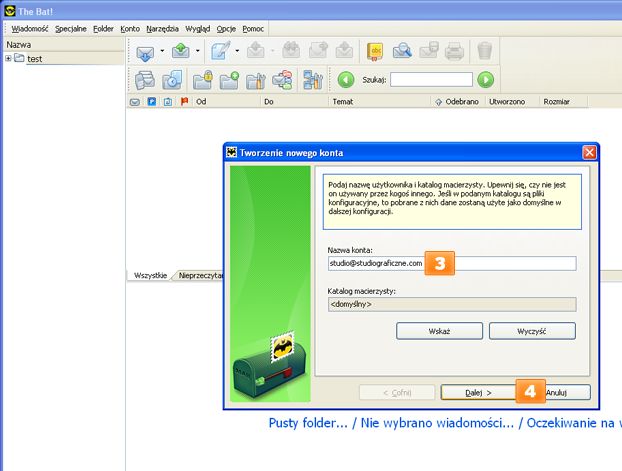Switch to the Nieprzeczytane tab

[200, 275]
